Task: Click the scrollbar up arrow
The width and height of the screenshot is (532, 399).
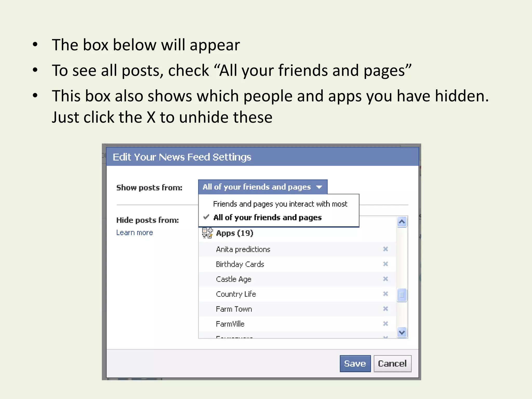Action: (402, 222)
